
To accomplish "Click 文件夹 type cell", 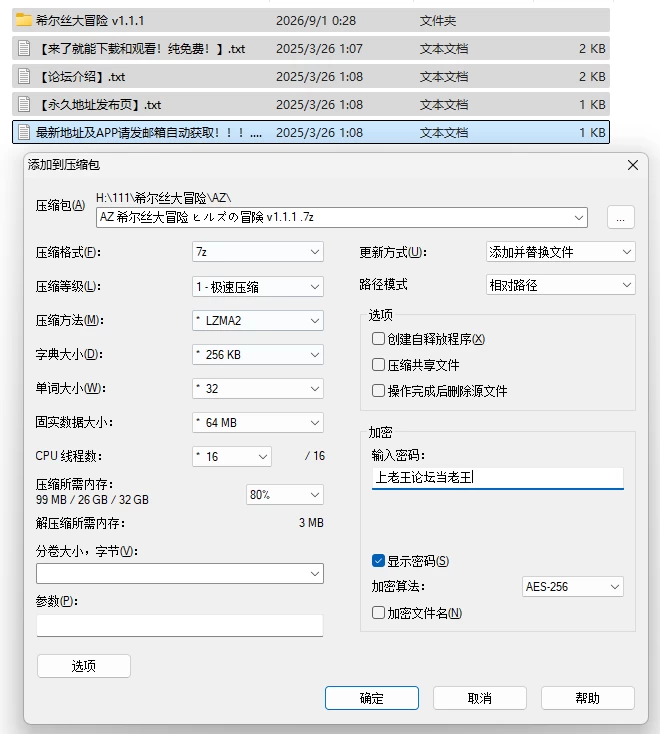I will (x=438, y=21).
